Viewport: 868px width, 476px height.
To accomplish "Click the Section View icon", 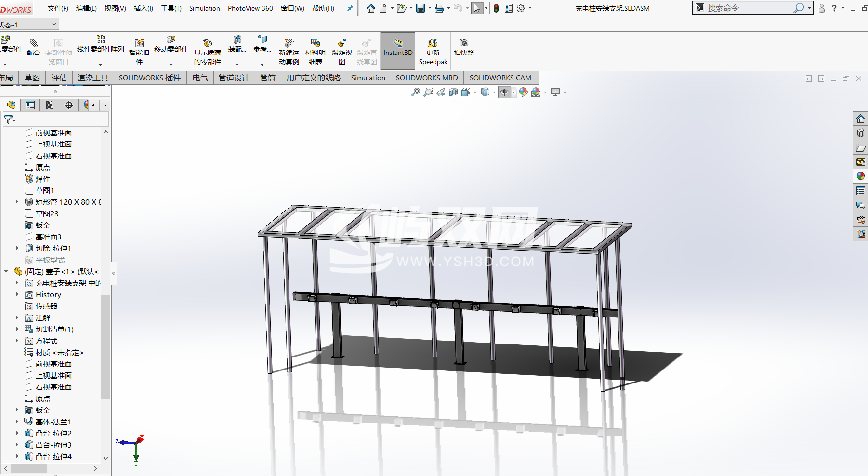I will [453, 92].
